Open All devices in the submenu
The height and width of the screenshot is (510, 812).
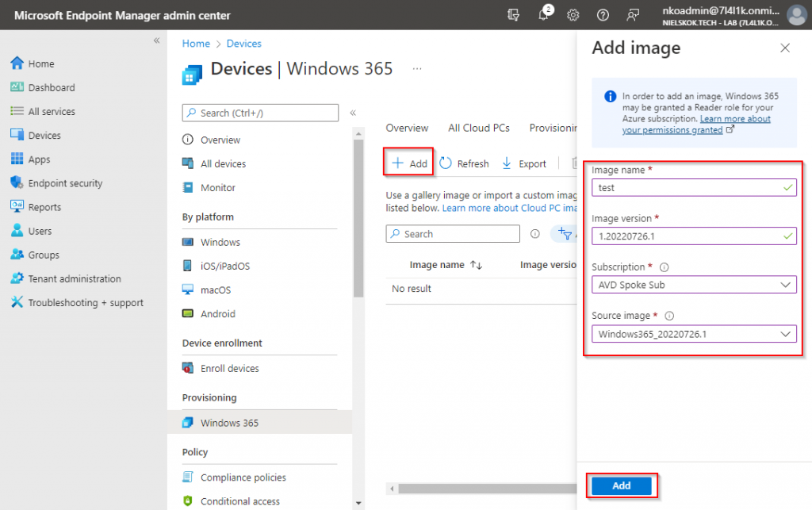tap(214, 163)
